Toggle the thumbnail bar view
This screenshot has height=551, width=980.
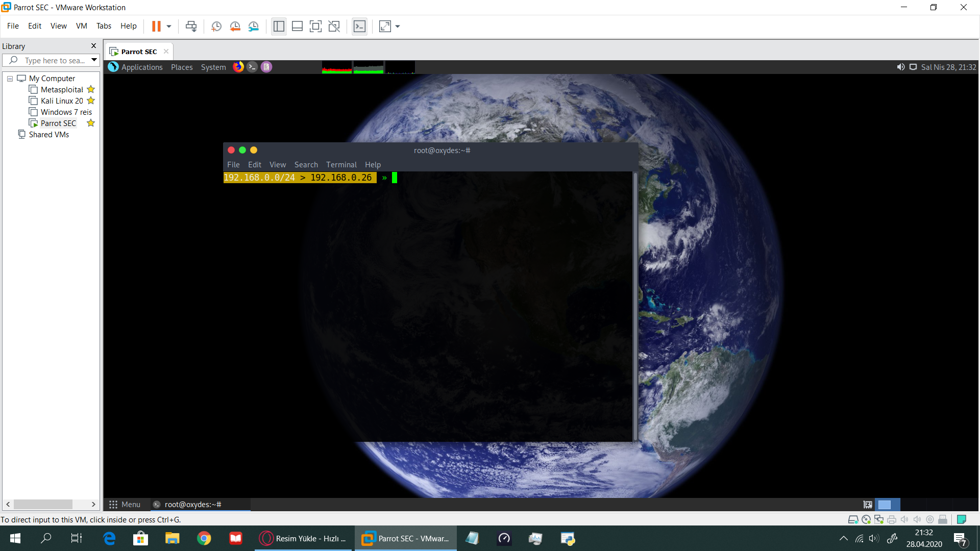point(297,27)
